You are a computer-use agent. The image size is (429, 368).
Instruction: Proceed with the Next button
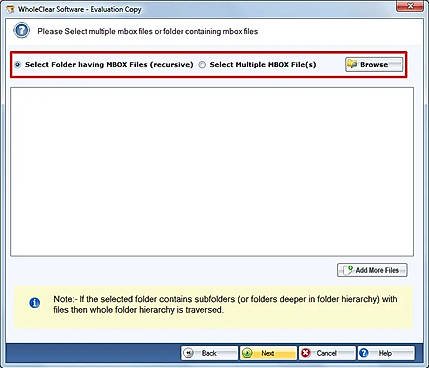click(x=268, y=353)
